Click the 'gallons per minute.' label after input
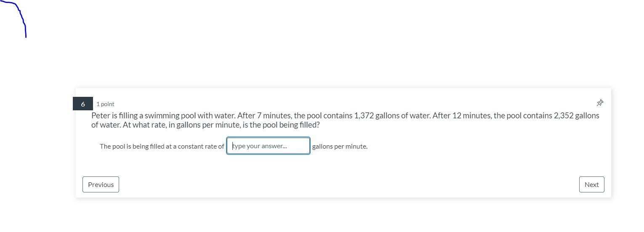 (340, 147)
